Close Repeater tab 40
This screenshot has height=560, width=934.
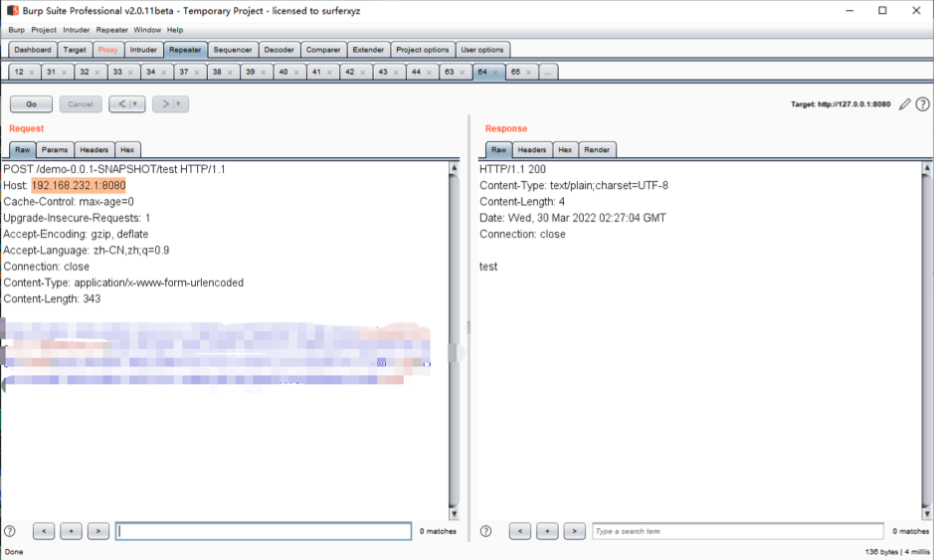coord(296,73)
